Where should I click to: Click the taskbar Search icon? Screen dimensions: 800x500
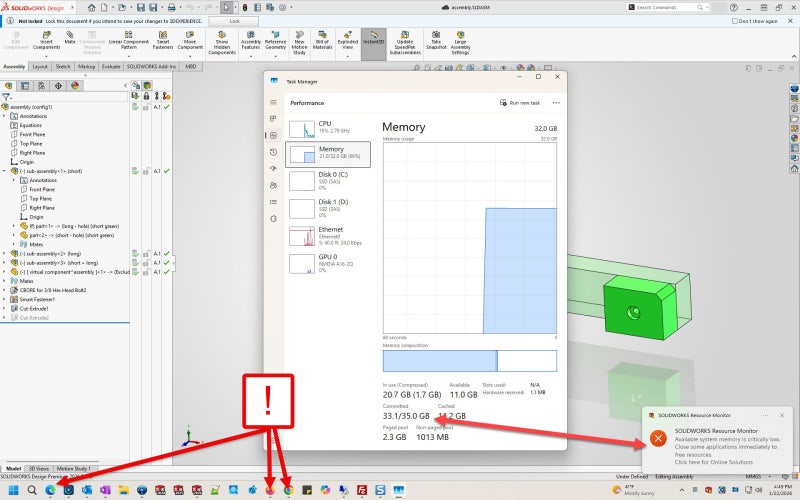click(x=32, y=490)
